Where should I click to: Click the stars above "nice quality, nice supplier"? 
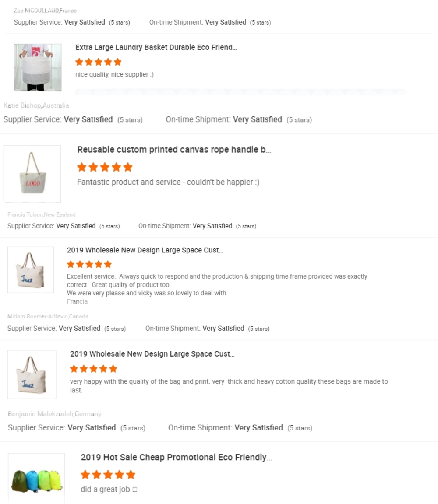point(98,62)
